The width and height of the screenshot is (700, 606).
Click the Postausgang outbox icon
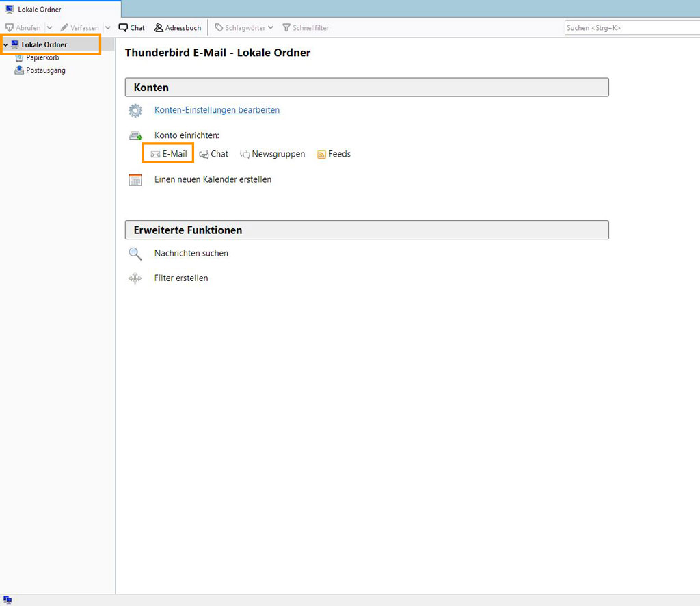pos(18,70)
